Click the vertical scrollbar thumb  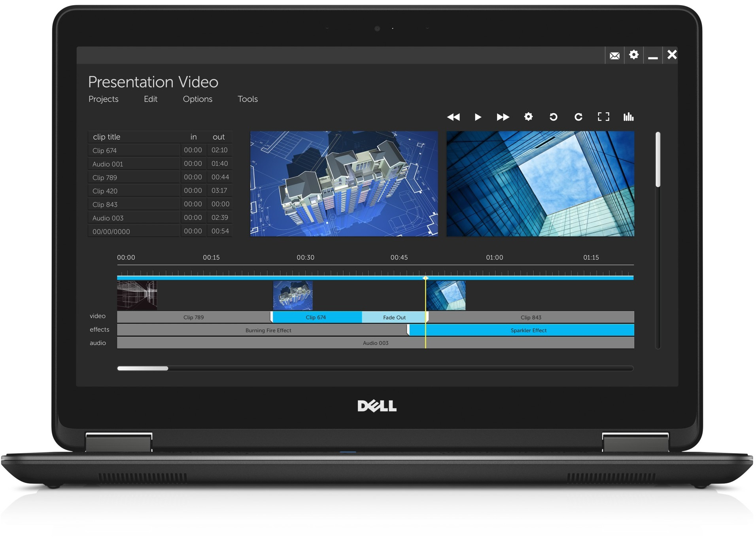(658, 159)
